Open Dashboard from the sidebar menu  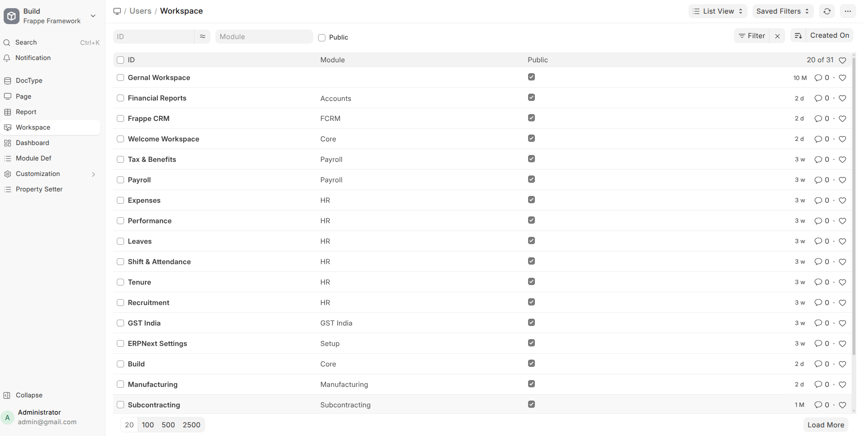32,143
